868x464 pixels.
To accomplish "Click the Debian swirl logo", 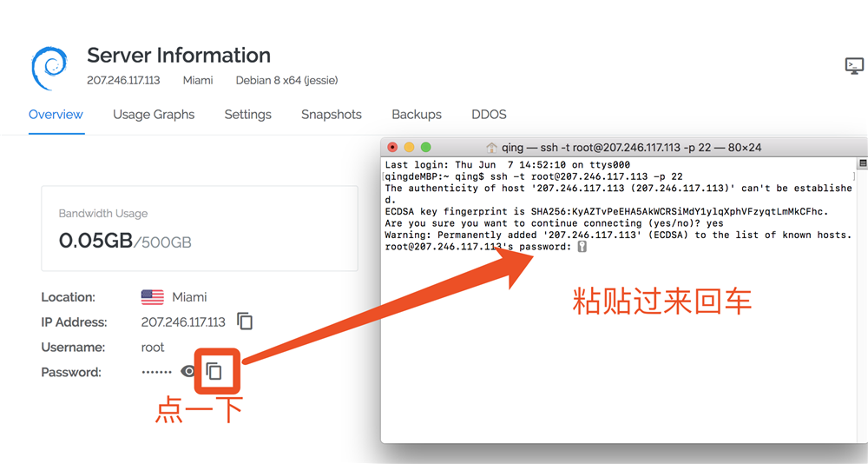I will (49, 68).
